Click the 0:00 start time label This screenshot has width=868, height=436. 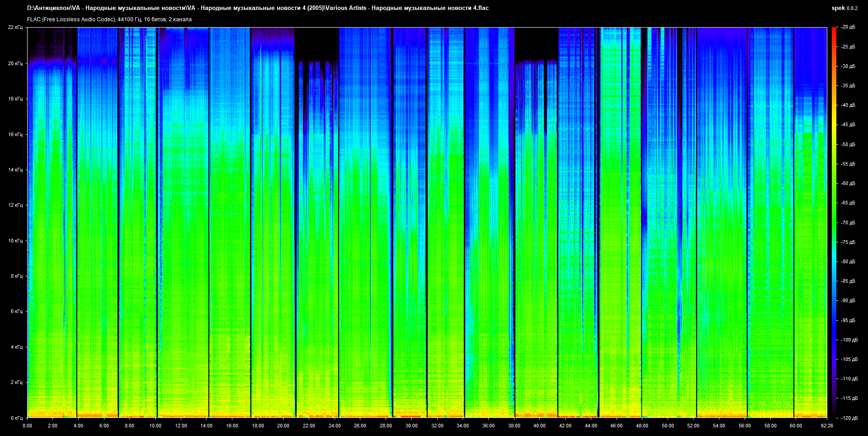point(27,426)
